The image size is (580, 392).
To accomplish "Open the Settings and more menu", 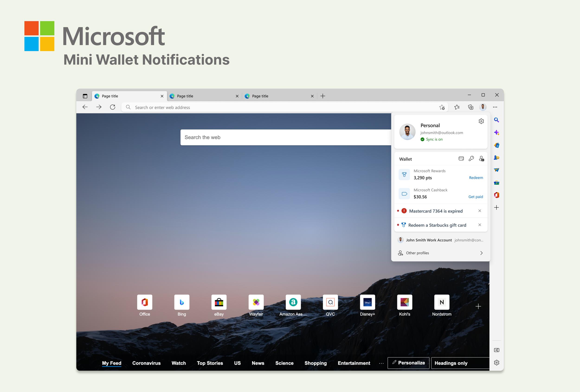I will pos(495,107).
